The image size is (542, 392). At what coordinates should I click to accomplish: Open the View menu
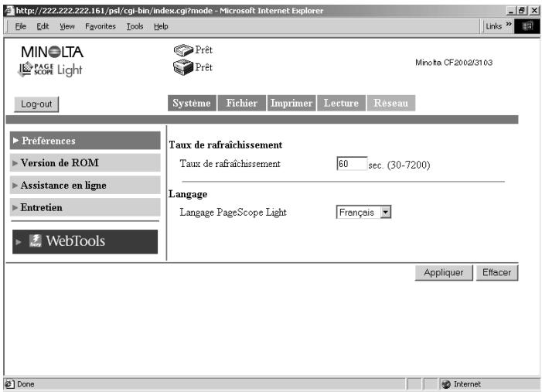[x=67, y=26]
